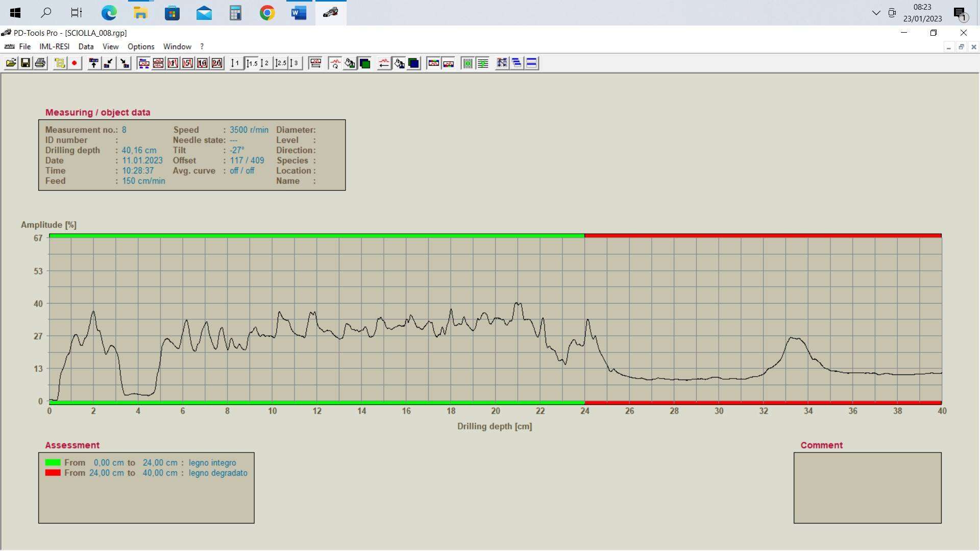Choose vertical scale factor 3
980x551 pixels.
[295, 63]
